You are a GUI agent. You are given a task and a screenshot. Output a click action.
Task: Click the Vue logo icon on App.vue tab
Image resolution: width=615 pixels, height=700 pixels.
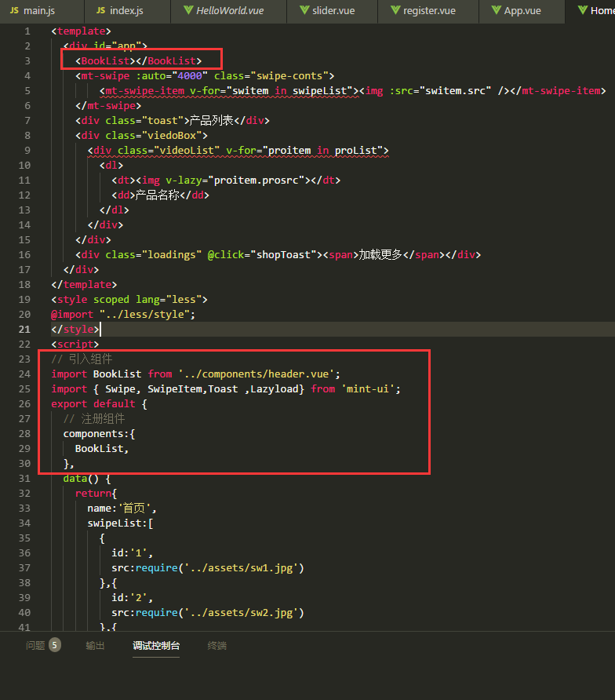coord(497,10)
